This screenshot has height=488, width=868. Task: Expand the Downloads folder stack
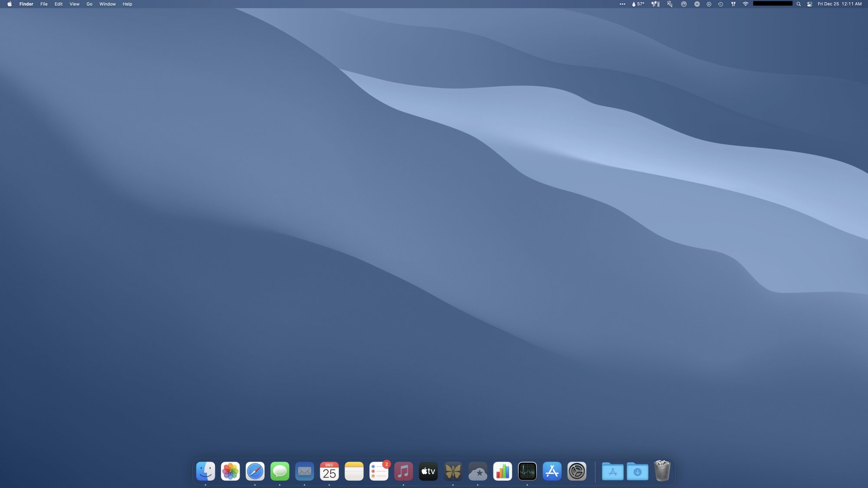click(x=637, y=472)
